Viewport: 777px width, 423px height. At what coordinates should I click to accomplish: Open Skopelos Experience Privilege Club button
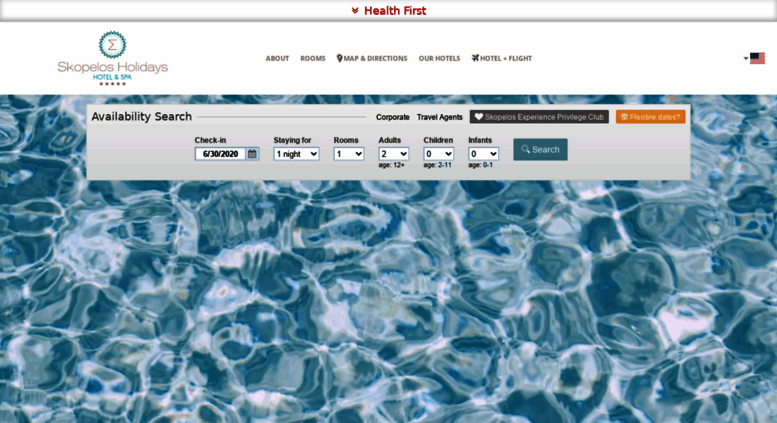point(539,117)
